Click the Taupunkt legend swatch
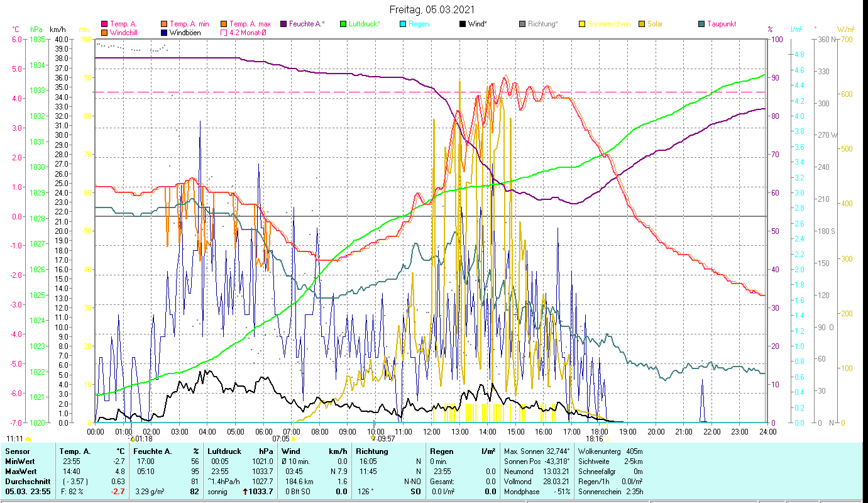868x503 pixels. point(701,24)
